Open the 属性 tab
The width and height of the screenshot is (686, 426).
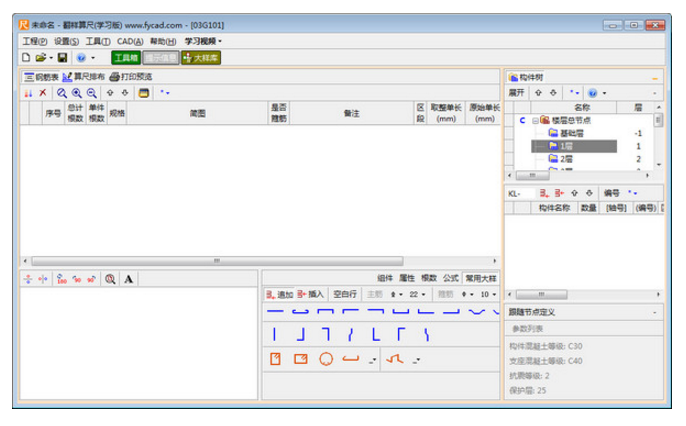(x=407, y=278)
